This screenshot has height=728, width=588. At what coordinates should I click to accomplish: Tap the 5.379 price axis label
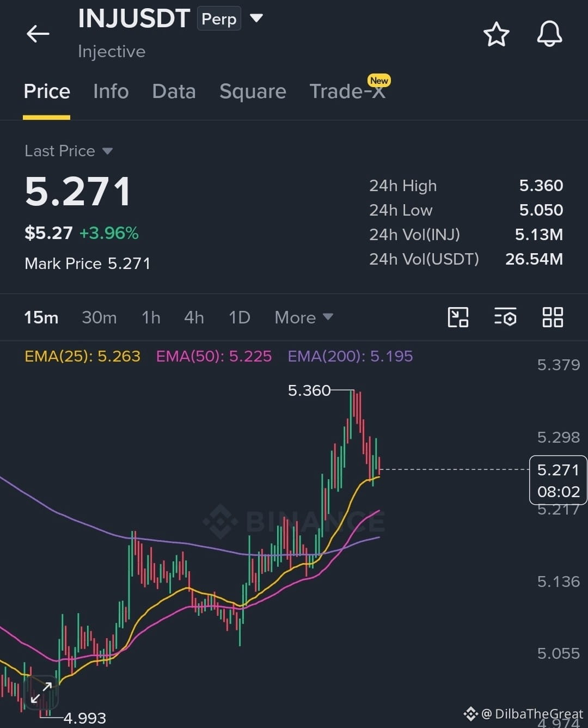pos(559,365)
